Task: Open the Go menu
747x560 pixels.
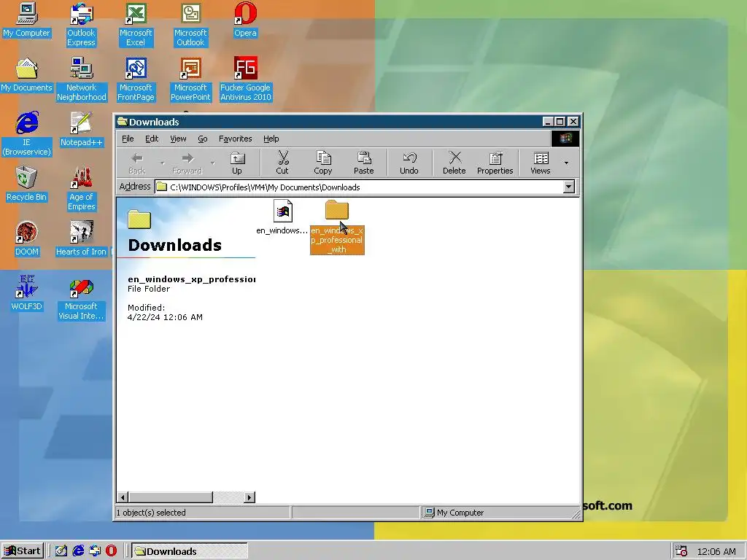Action: pyautogui.click(x=203, y=139)
